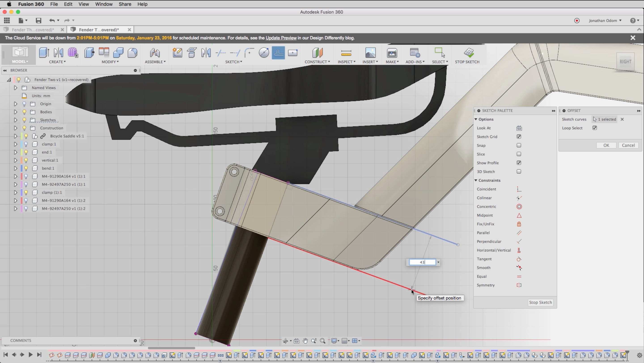Click the Undo arrow icon

[52, 21]
